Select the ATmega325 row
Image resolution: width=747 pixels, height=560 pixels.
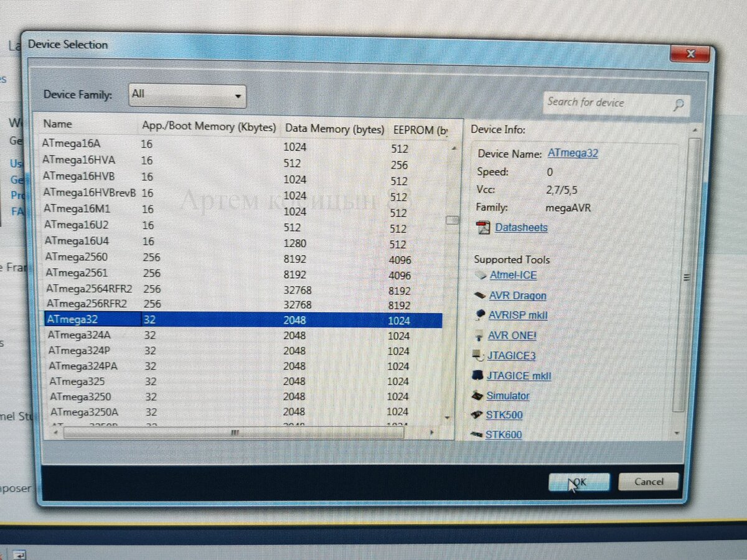[x=243, y=381]
